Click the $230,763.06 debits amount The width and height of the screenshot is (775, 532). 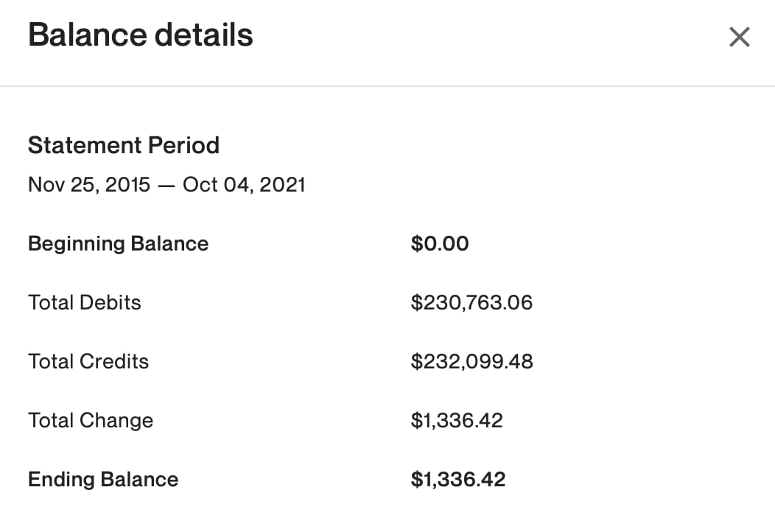point(471,303)
